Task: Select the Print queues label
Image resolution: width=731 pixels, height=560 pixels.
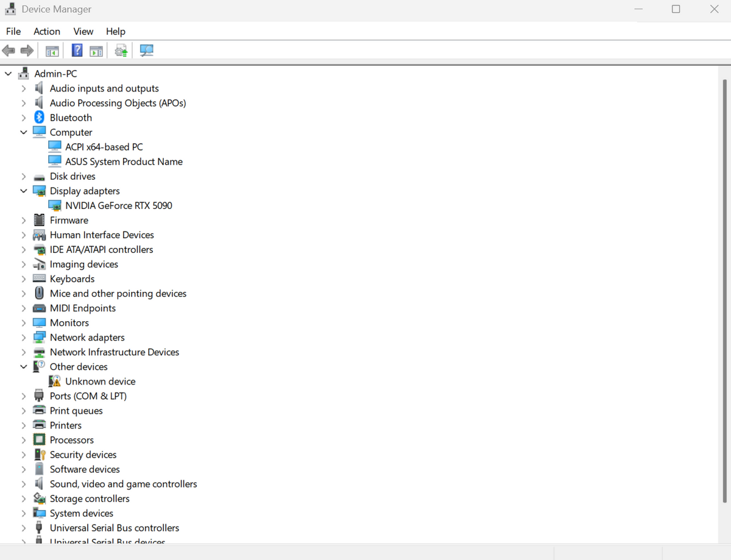Action: point(76,411)
